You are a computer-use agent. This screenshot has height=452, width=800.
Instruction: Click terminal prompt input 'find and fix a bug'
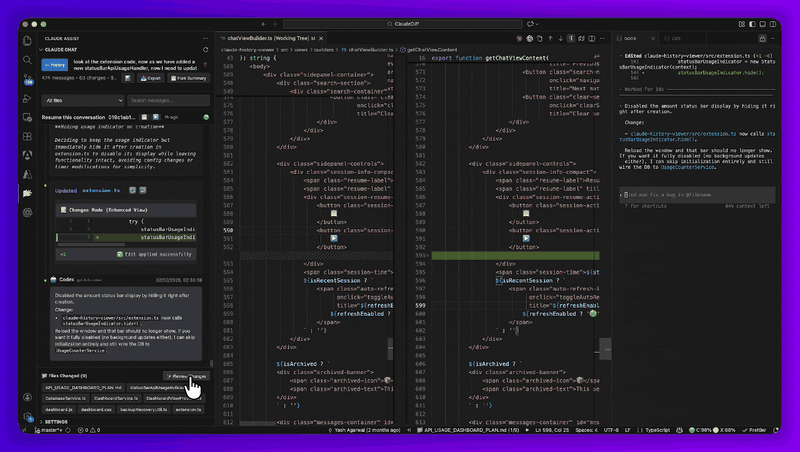coord(697,195)
